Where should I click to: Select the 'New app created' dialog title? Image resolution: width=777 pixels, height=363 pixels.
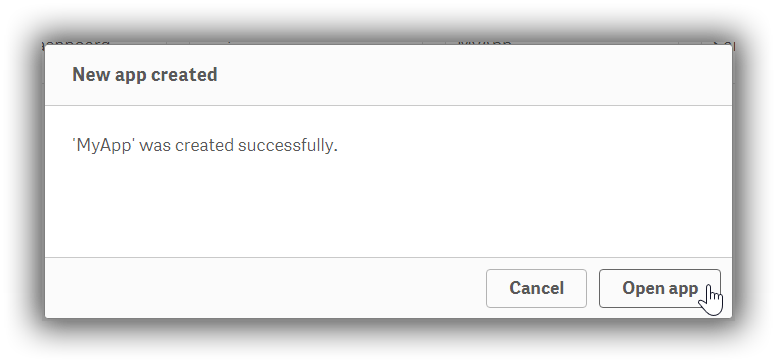point(145,75)
